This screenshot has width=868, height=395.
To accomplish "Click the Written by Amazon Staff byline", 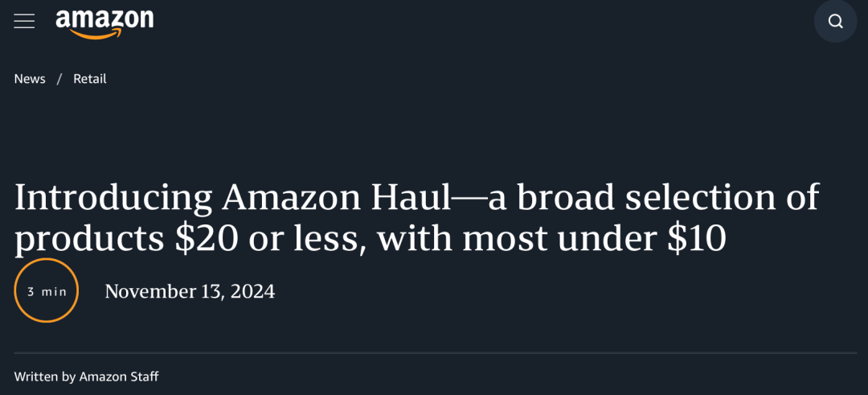I will pyautogui.click(x=86, y=376).
